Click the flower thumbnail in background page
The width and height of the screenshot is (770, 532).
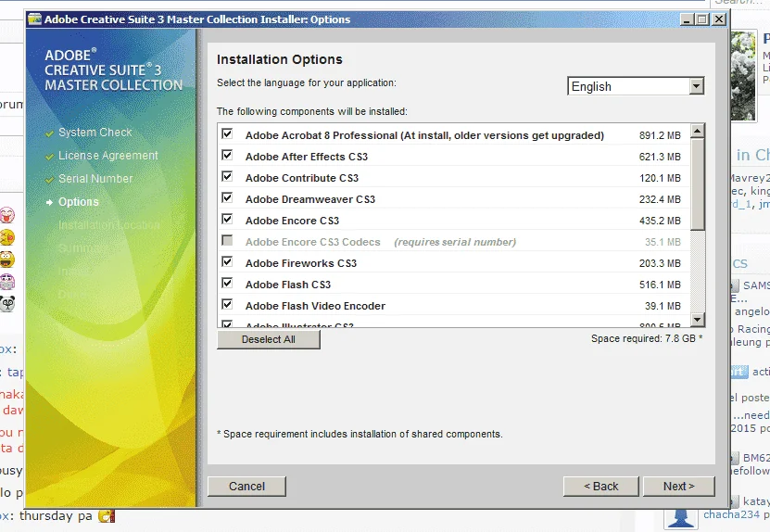point(743,76)
